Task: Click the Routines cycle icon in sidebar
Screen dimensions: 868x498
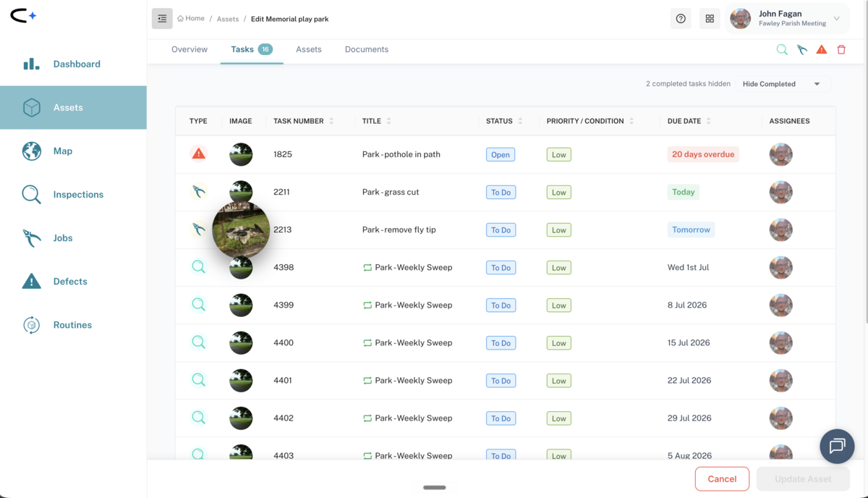Action: [x=31, y=325]
